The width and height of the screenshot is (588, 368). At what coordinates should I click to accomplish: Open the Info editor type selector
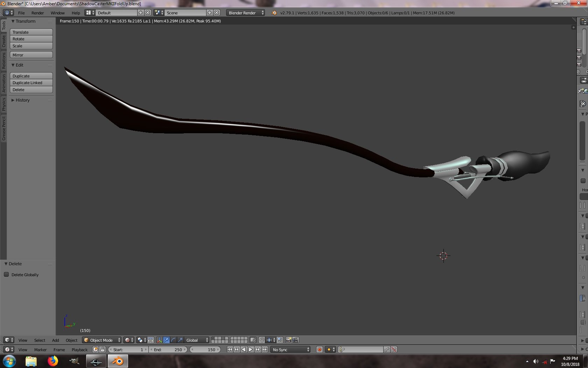tap(8, 13)
